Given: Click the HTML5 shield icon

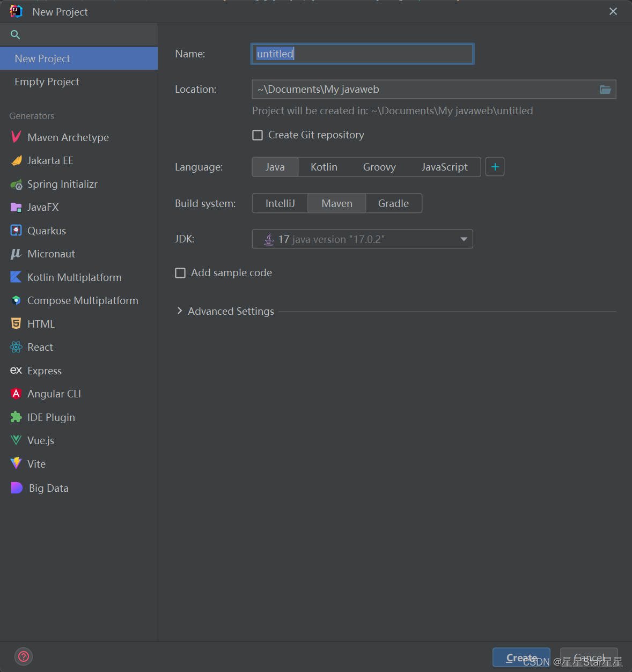Looking at the screenshot, I should point(16,324).
